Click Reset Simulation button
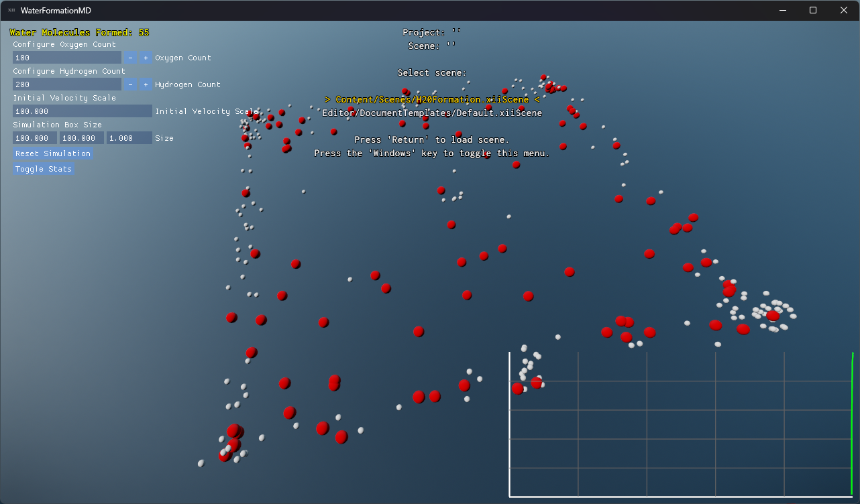Viewport: 860px width, 504px height. [x=53, y=153]
